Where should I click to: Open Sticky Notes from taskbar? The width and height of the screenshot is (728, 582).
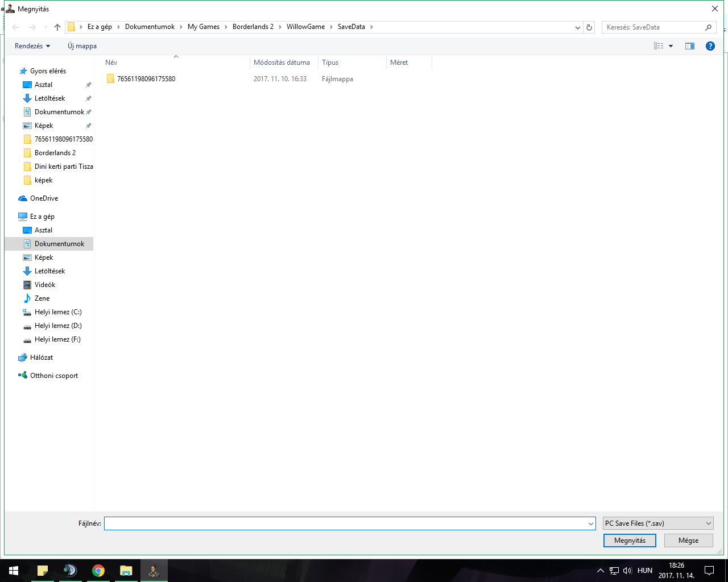point(43,571)
